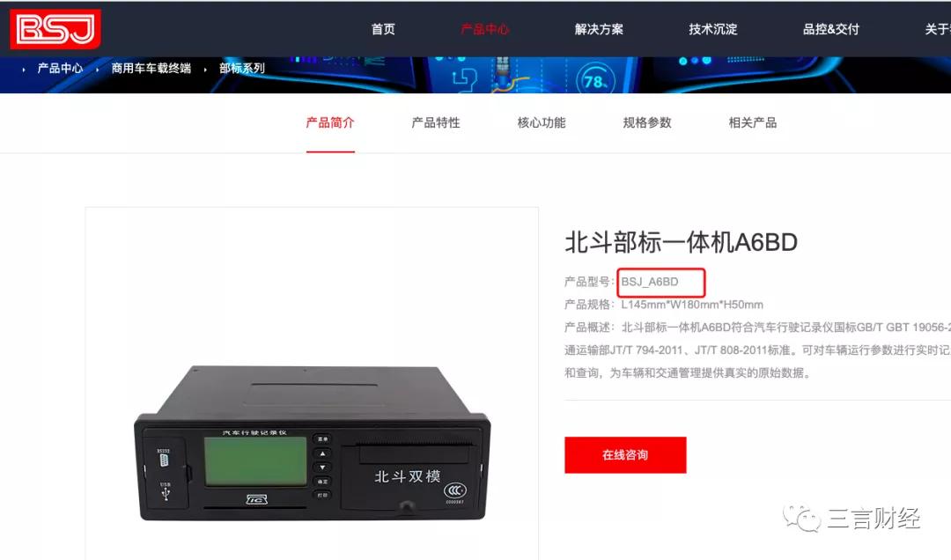Click the 北斗部标一体机A6BD product title

681,242
